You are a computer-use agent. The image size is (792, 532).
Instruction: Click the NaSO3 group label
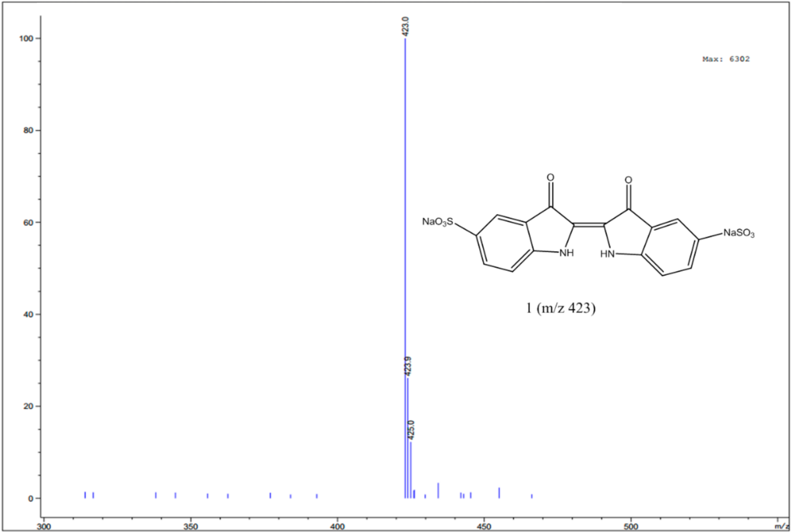tap(739, 233)
